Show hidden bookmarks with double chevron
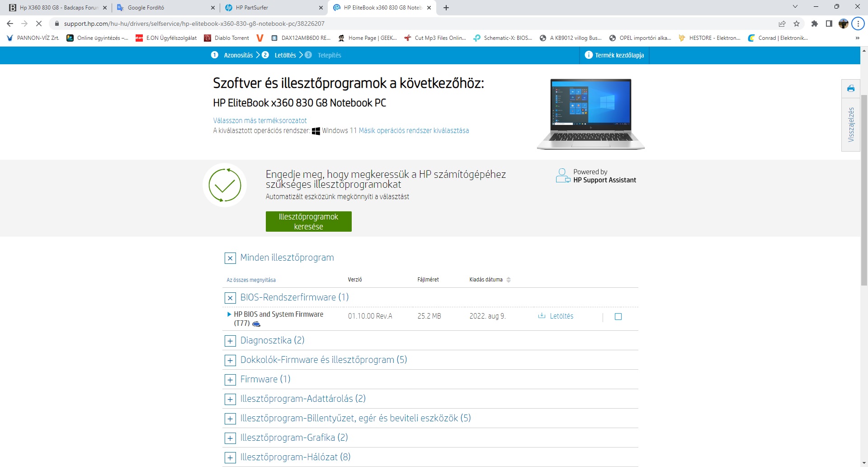The width and height of the screenshot is (868, 467). pyautogui.click(x=858, y=38)
